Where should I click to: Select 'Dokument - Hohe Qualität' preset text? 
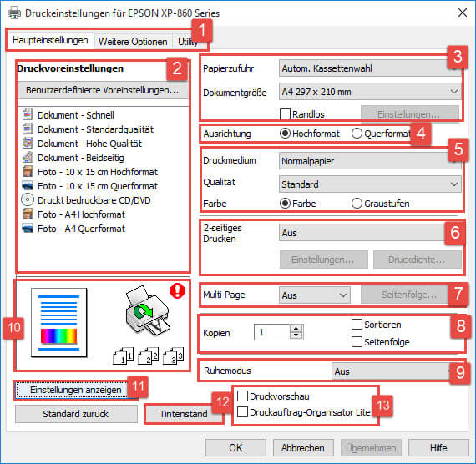(90, 144)
